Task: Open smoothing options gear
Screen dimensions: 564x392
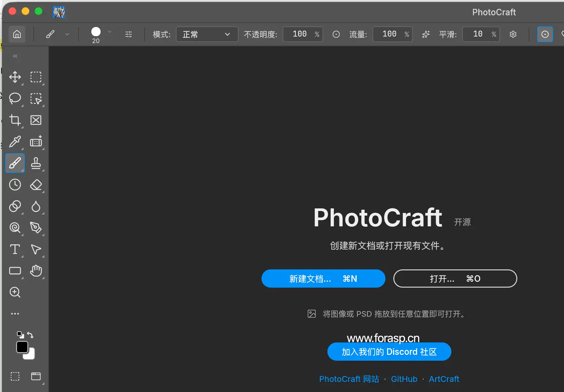Action: (x=513, y=34)
